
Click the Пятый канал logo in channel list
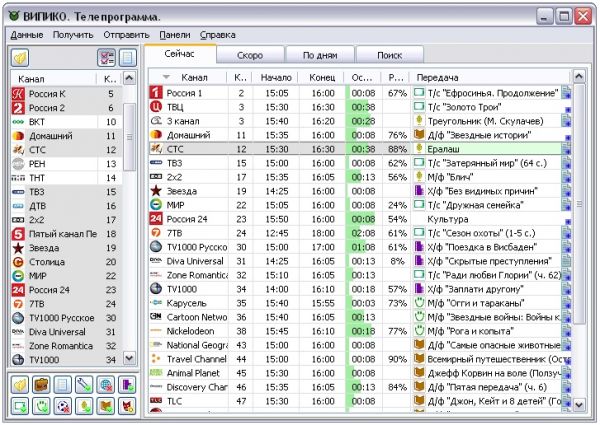[18, 234]
